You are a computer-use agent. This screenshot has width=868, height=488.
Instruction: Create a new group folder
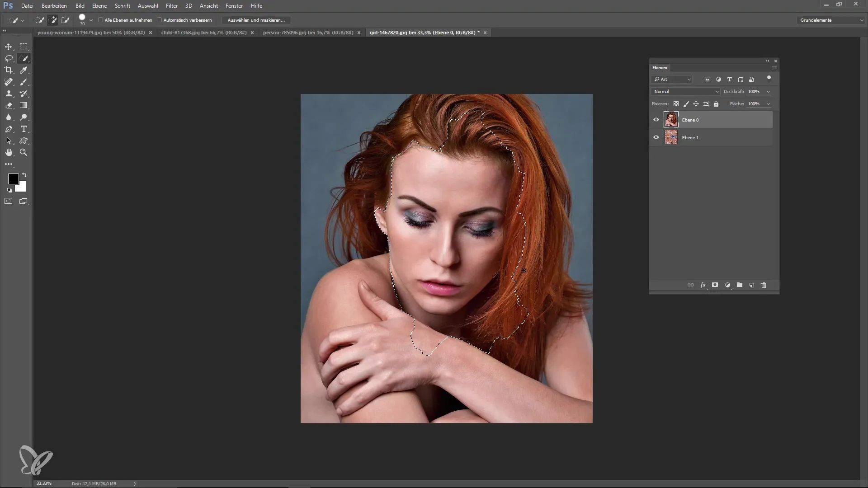(740, 285)
